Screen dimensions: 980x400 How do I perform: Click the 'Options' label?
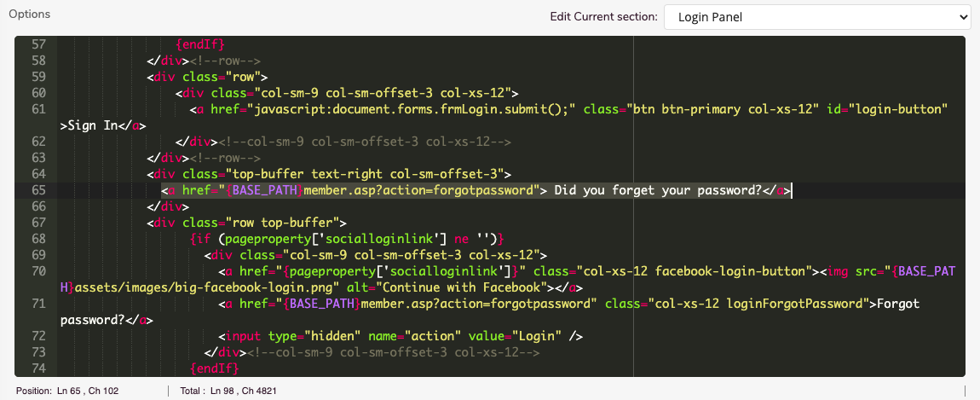click(x=29, y=14)
